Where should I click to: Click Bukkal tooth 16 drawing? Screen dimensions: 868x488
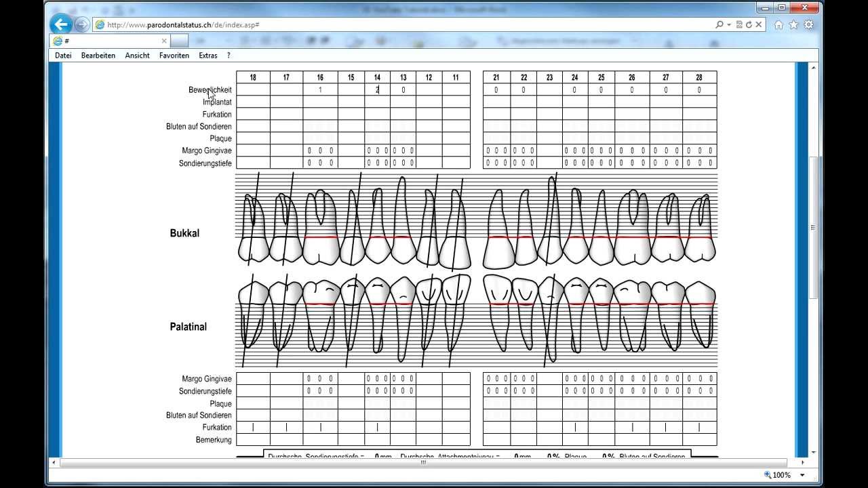pyautogui.click(x=321, y=227)
